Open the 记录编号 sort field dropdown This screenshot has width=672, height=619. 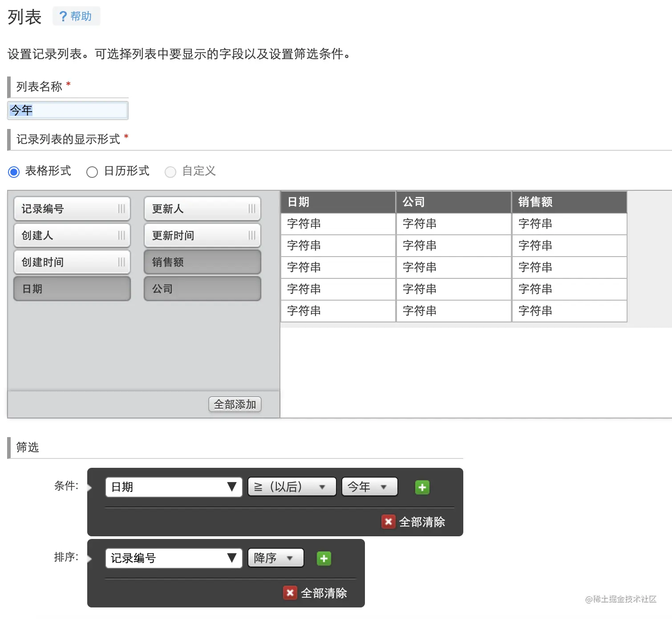click(x=174, y=558)
